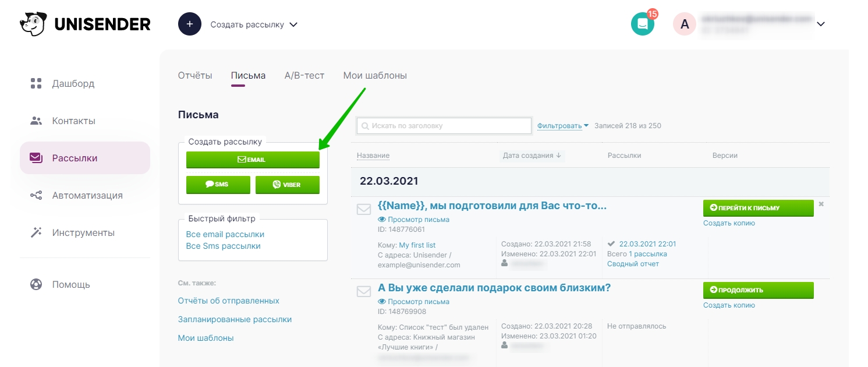The width and height of the screenshot is (868, 367).
Task: Open Автоматизация in sidebar
Action: tap(85, 195)
